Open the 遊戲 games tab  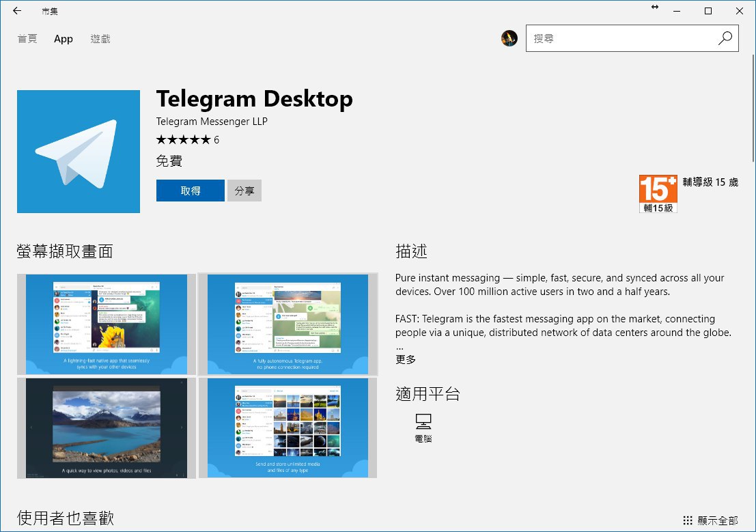pos(100,39)
